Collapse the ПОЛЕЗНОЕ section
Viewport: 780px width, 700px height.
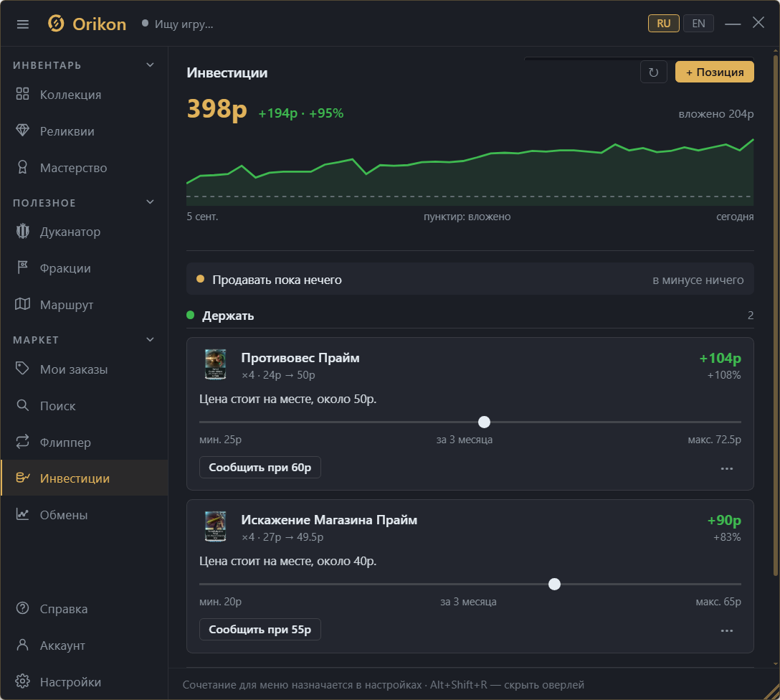[x=151, y=202]
